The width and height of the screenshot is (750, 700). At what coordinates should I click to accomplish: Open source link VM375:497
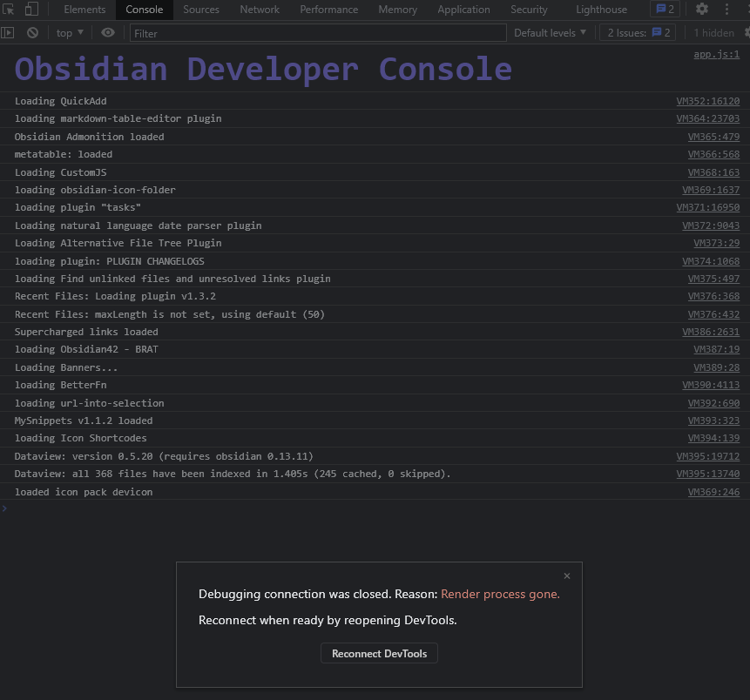coord(713,279)
